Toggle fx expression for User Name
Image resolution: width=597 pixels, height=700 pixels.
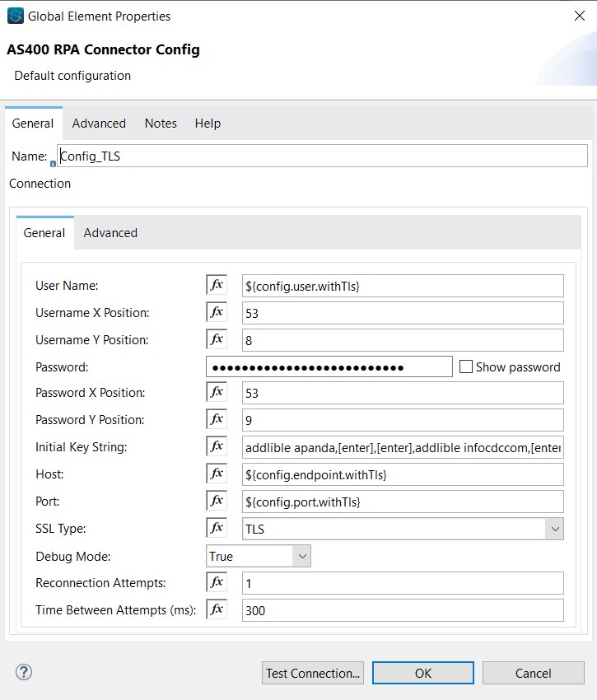(x=217, y=285)
